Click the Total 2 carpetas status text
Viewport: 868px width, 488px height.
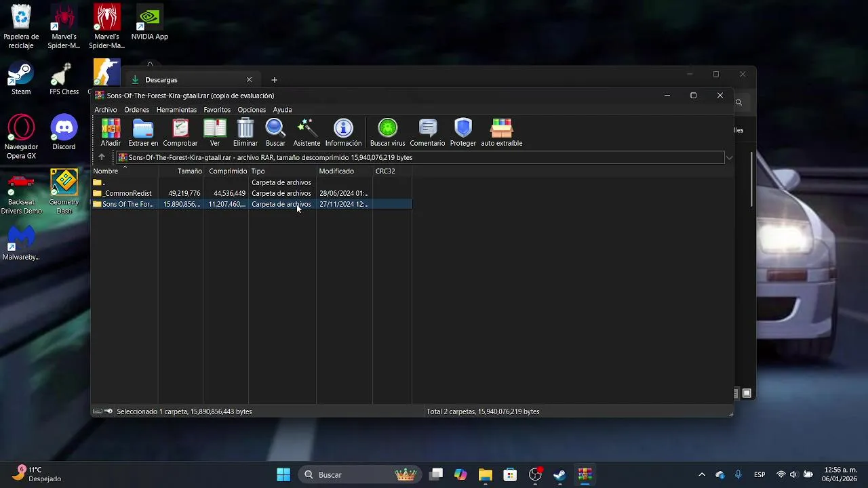click(483, 411)
